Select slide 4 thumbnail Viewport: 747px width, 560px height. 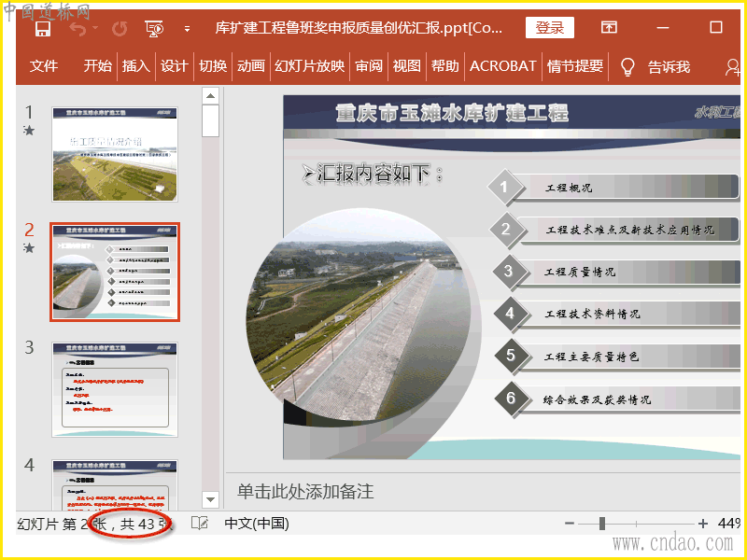[115, 484]
